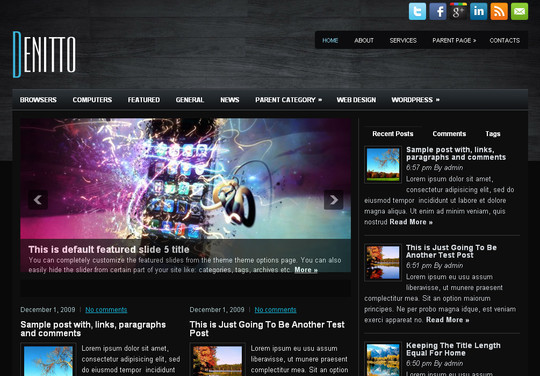
Task: Expand the Parent Page menu
Action: (454, 40)
